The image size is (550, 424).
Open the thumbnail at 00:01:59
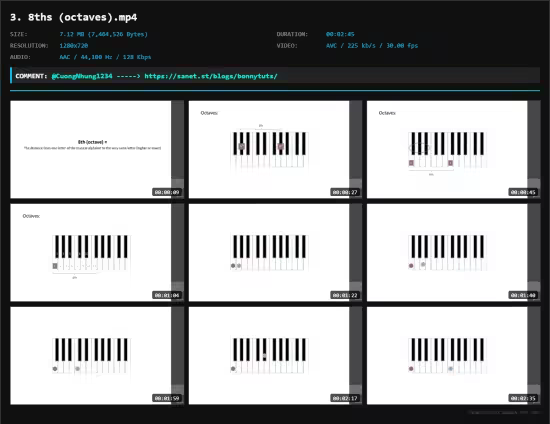click(x=97, y=356)
